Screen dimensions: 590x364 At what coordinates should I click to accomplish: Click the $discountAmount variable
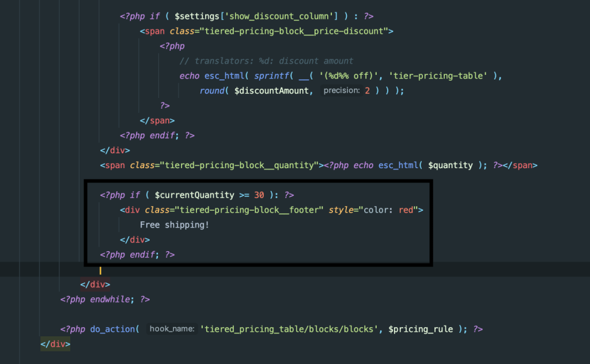coord(273,91)
